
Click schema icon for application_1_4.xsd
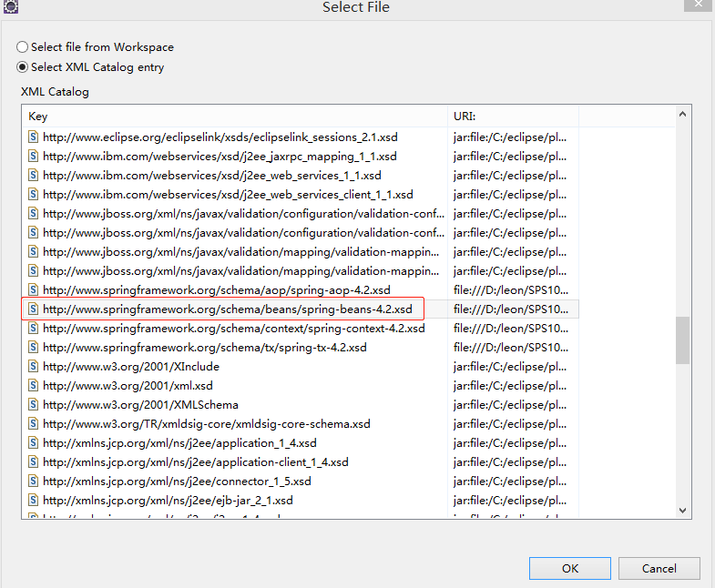[33, 443]
